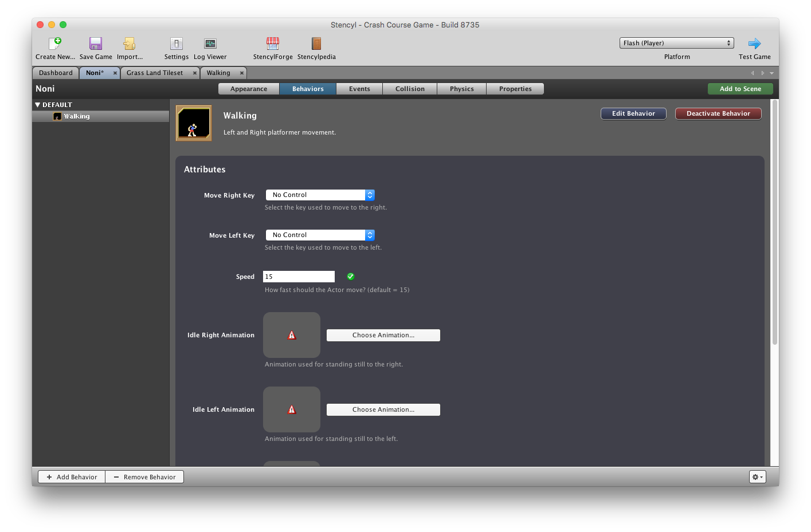
Task: Choose Animation for Idle Left
Action: pyautogui.click(x=383, y=409)
